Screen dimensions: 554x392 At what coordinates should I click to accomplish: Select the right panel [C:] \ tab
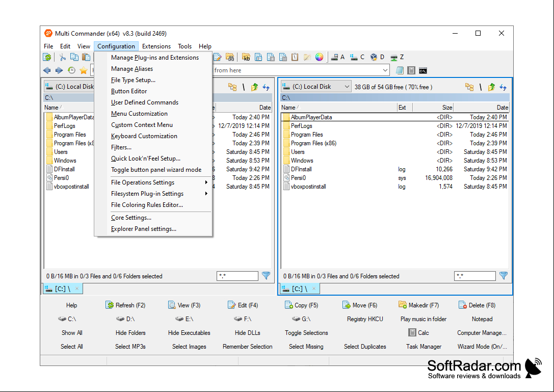coord(300,289)
